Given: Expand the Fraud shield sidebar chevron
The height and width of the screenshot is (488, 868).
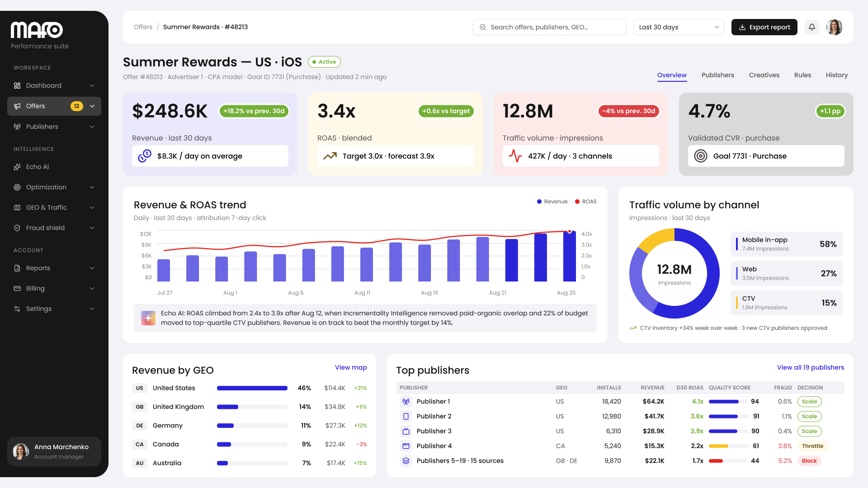Looking at the screenshot, I should (x=92, y=228).
